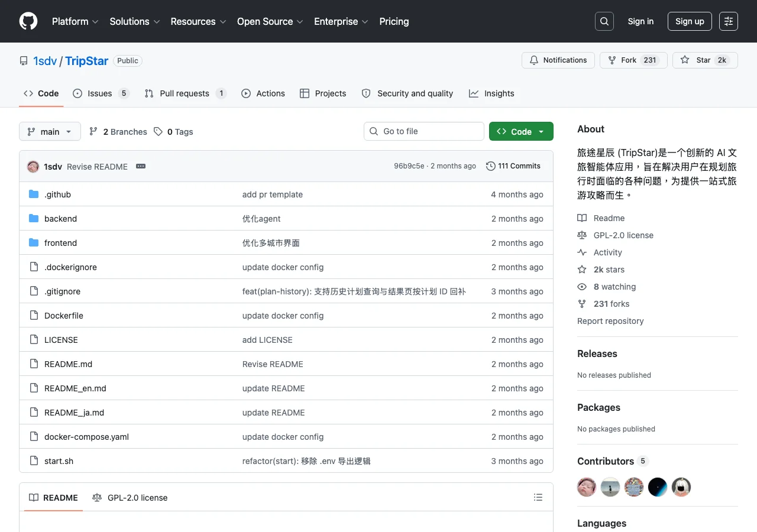This screenshot has width=757, height=532.
Task: Open the README outline list icon
Action: coord(538,497)
